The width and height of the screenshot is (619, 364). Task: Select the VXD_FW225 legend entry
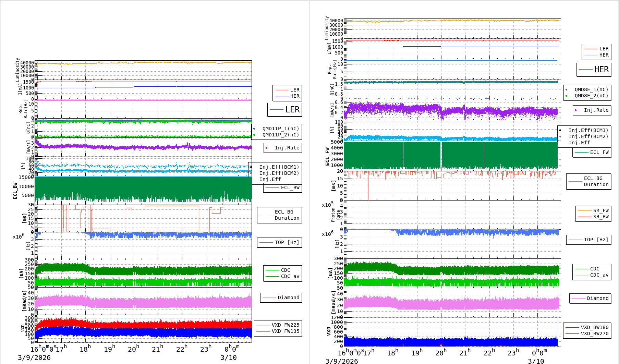point(285,325)
